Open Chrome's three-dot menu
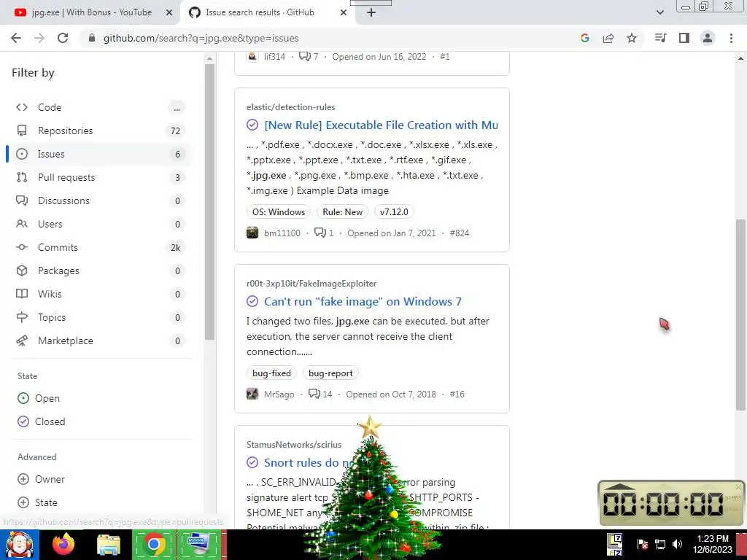The height and width of the screenshot is (560, 747). [x=731, y=38]
